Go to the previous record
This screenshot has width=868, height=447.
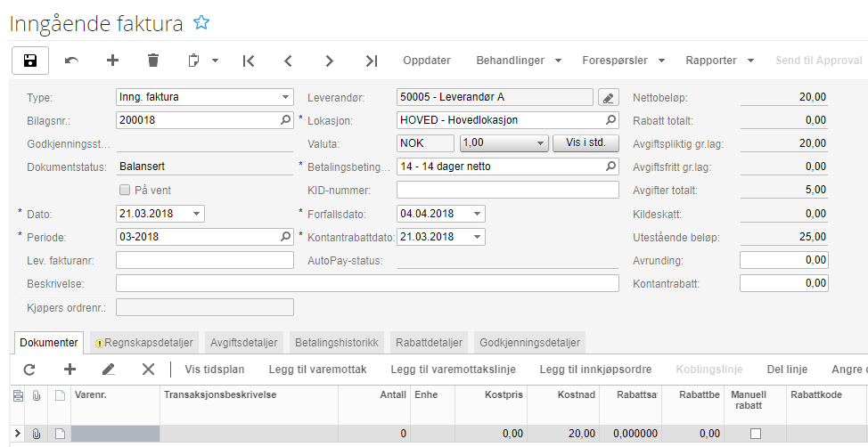288,61
